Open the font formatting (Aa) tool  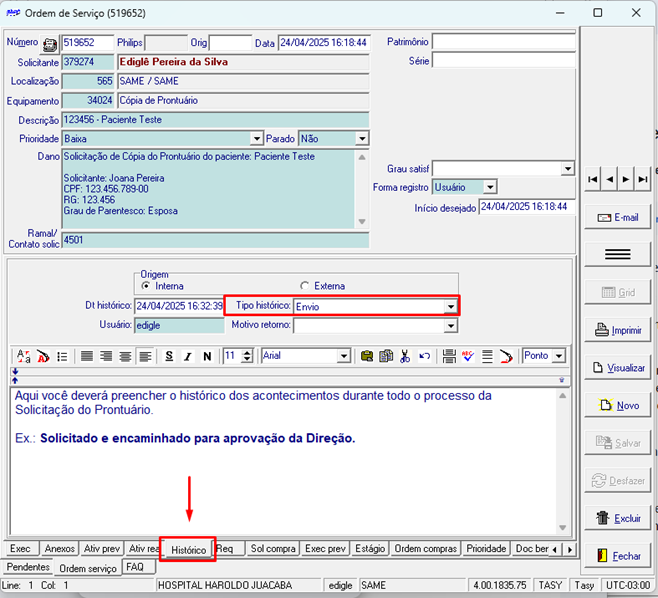pos(24,357)
